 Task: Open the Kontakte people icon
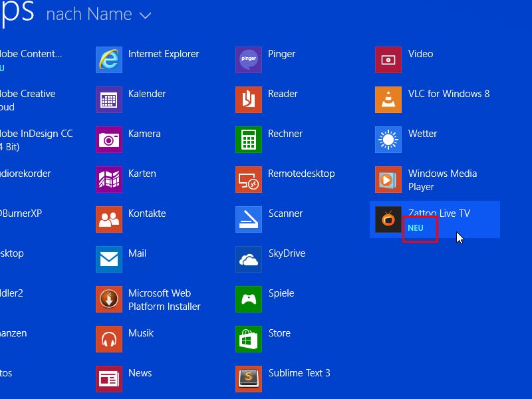(109, 219)
